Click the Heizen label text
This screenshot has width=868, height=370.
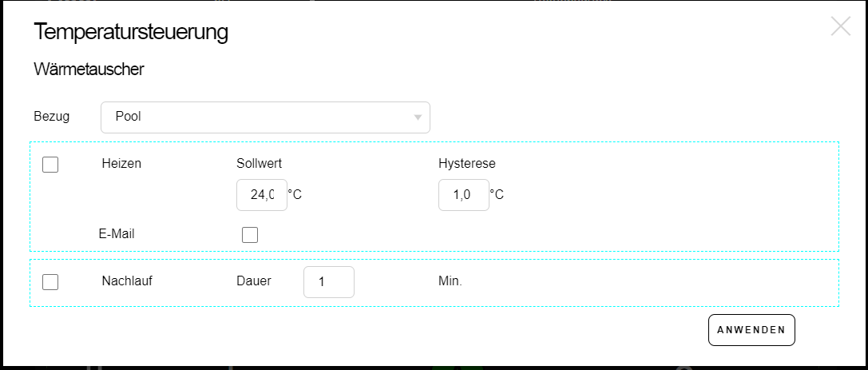(121, 164)
